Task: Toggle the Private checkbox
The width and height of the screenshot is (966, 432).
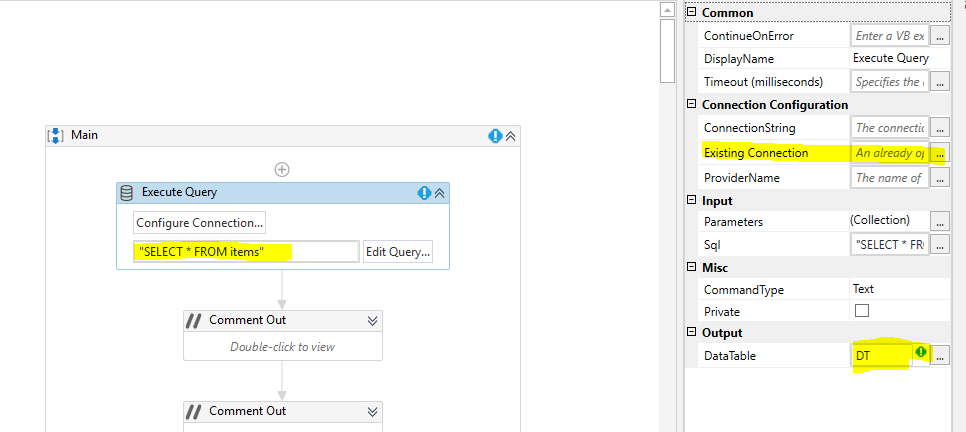Action: pyautogui.click(x=862, y=311)
